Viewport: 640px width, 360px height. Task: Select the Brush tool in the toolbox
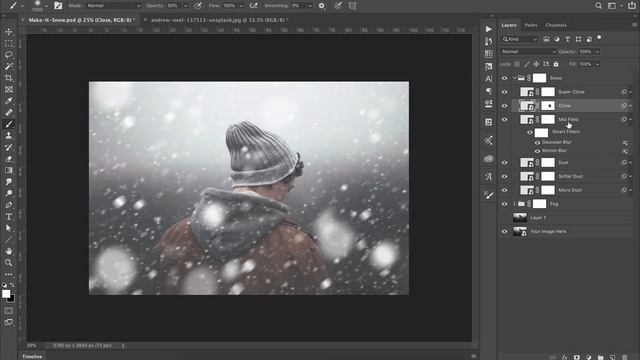click(9, 124)
